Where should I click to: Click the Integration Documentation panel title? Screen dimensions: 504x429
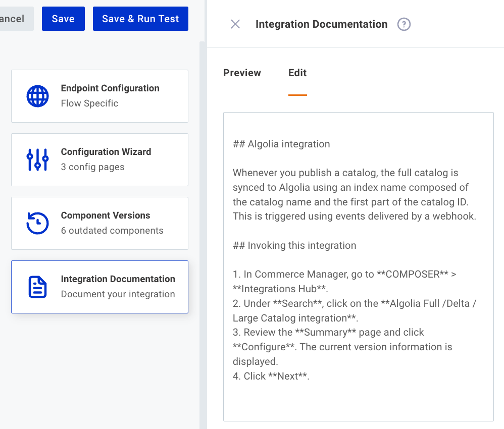pyautogui.click(x=321, y=24)
